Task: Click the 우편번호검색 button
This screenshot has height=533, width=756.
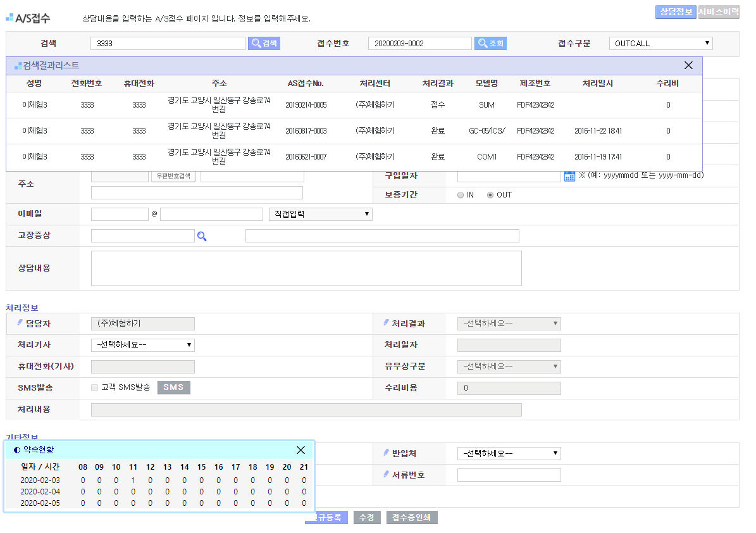Action: 173,176
